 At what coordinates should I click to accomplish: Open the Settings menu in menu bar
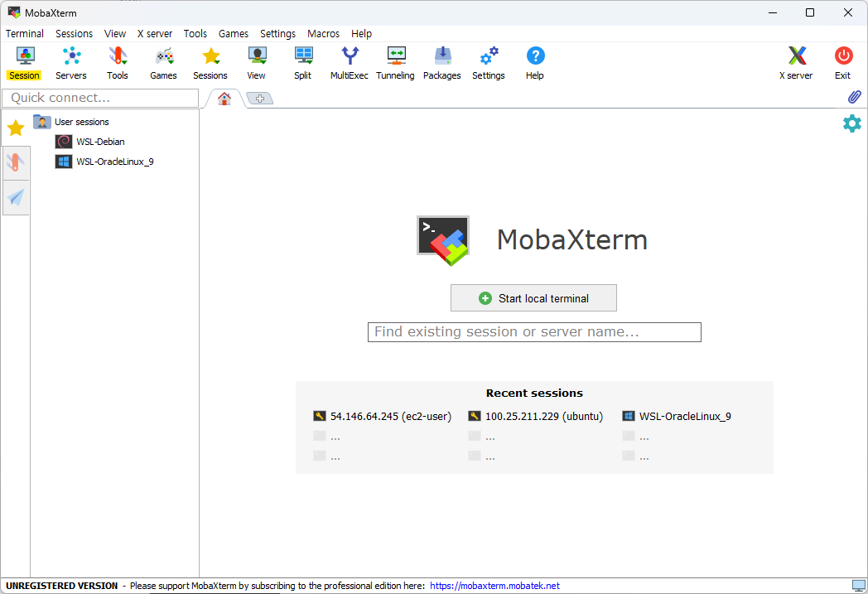(278, 34)
